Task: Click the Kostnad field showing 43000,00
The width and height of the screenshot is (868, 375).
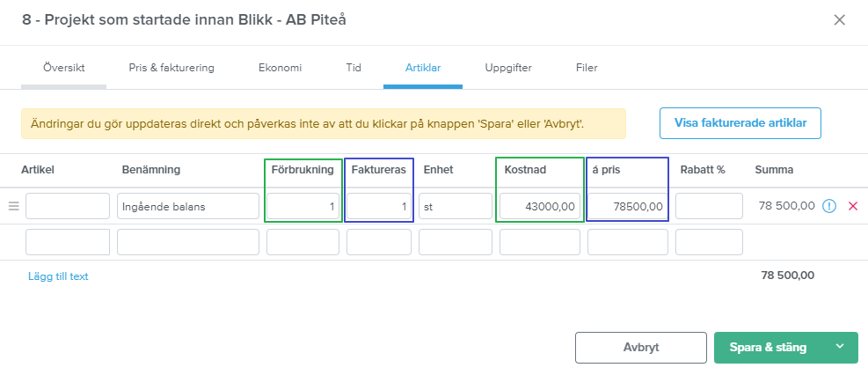Action: pyautogui.click(x=540, y=206)
